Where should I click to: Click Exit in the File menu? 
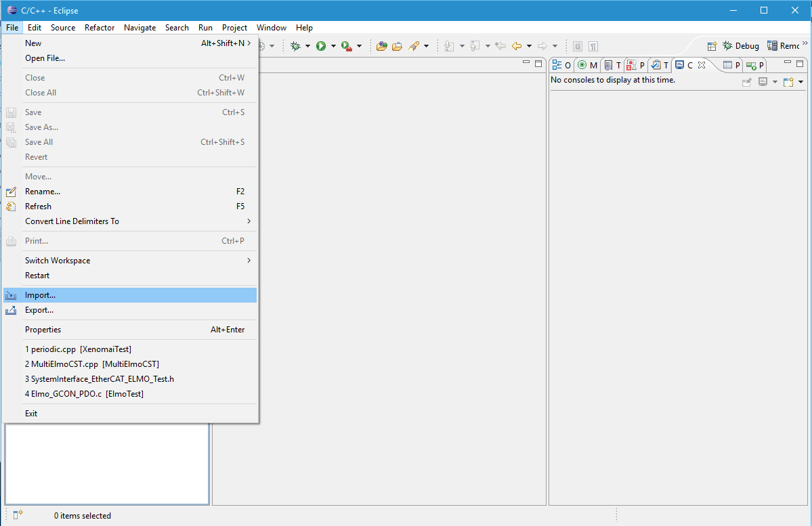pos(130,413)
